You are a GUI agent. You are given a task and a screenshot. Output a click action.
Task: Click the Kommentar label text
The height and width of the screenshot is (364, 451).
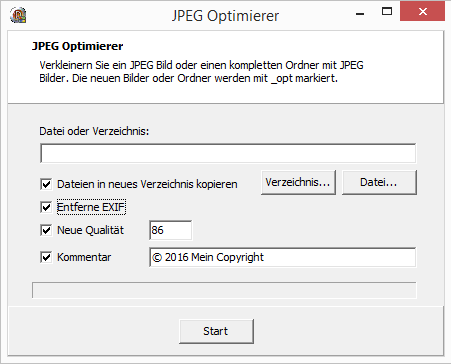(x=84, y=257)
